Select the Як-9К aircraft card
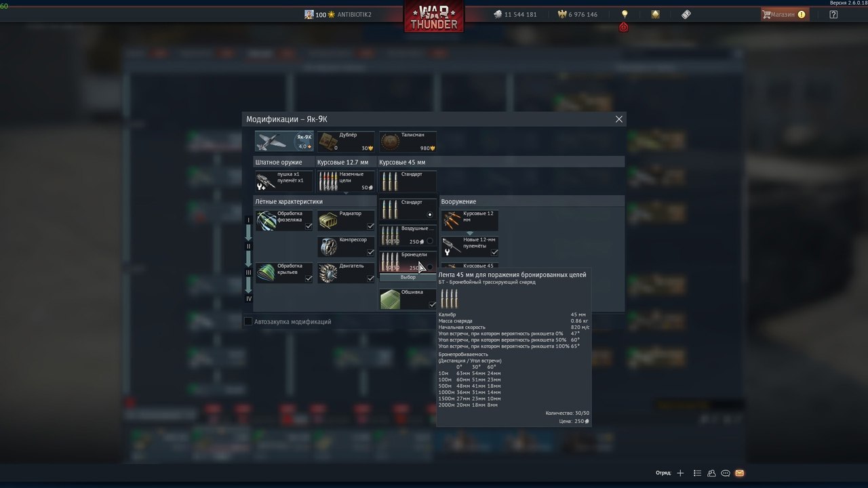 [284, 141]
